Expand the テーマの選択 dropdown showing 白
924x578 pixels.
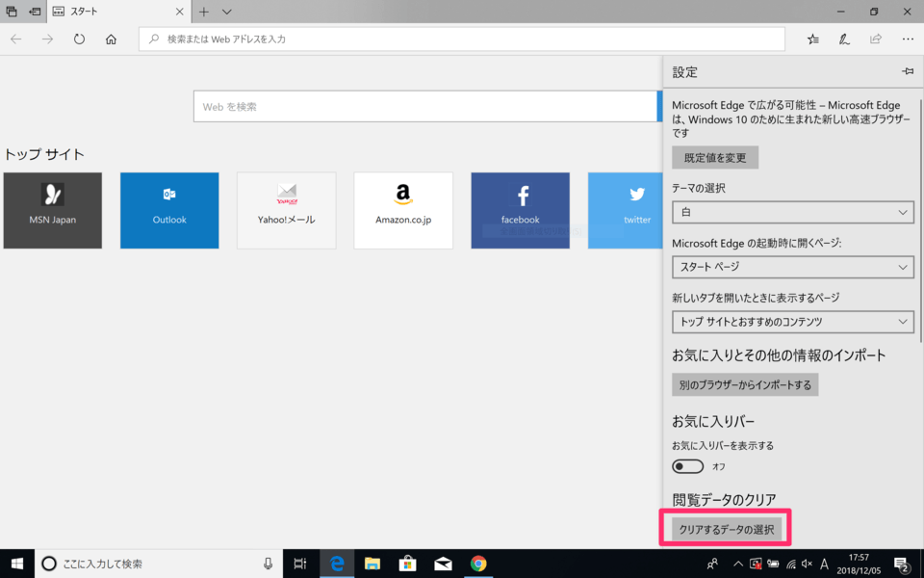[x=792, y=212]
